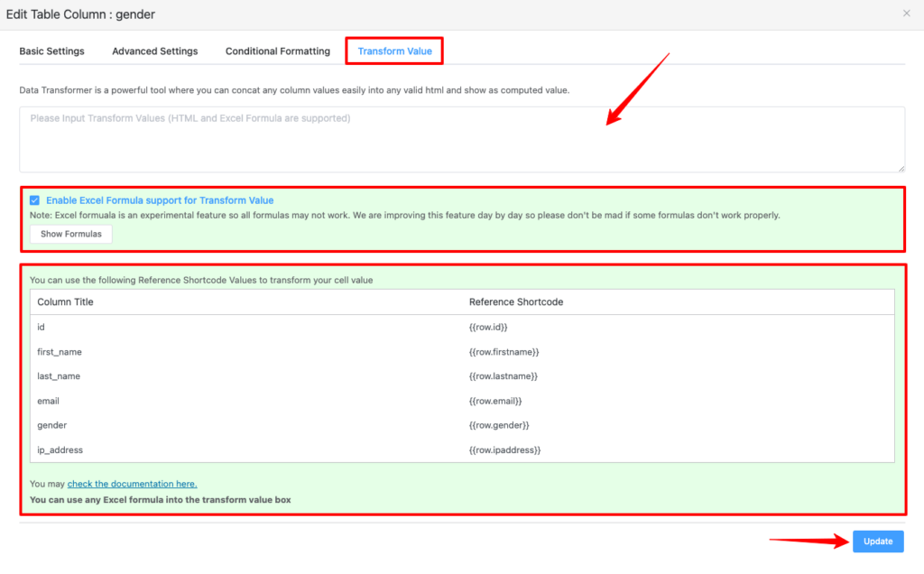Toggle the Enable Excel Formula checkbox
Viewport: 924px width, 574px height.
(34, 200)
